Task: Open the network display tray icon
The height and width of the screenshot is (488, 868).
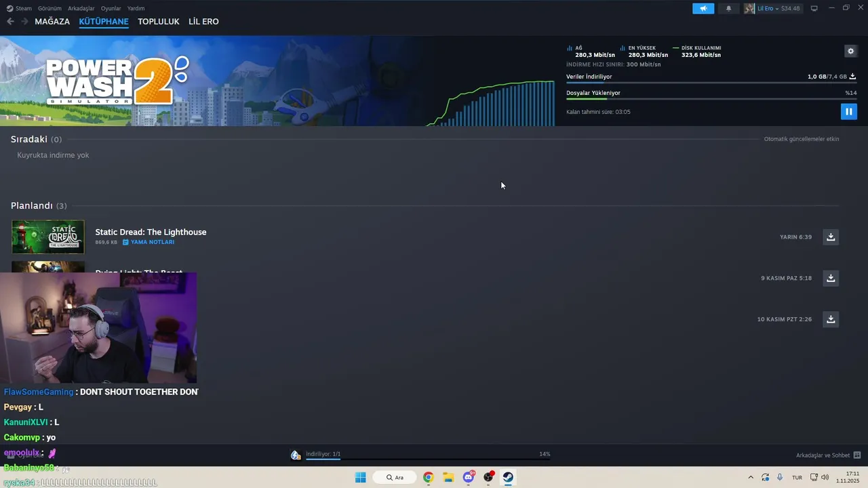Action: pos(814,477)
